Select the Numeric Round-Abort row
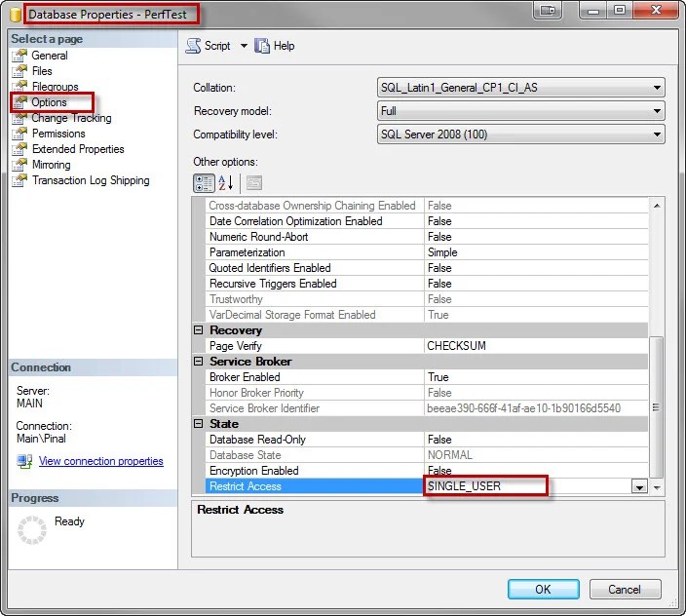The height and width of the screenshot is (616, 686). tap(427, 237)
